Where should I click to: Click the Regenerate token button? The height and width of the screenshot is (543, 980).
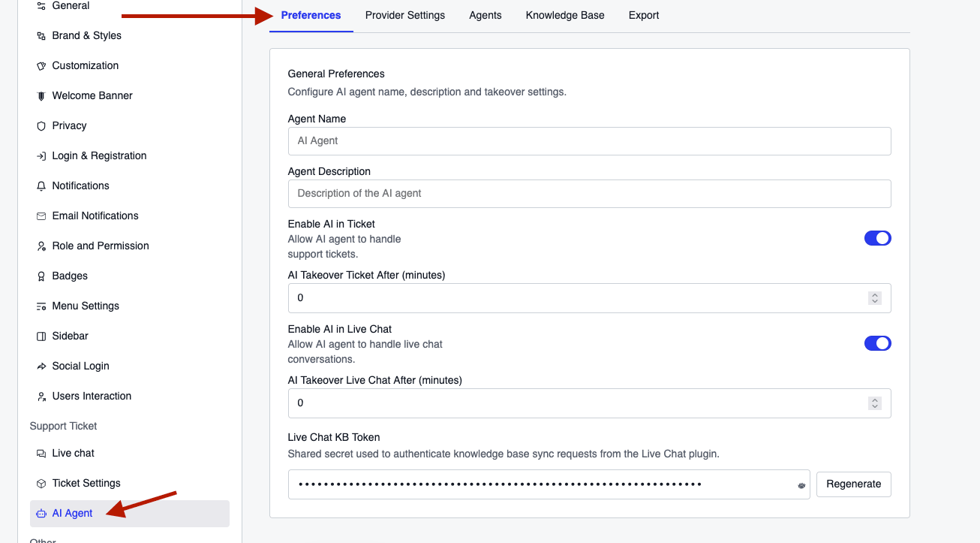pyautogui.click(x=854, y=484)
